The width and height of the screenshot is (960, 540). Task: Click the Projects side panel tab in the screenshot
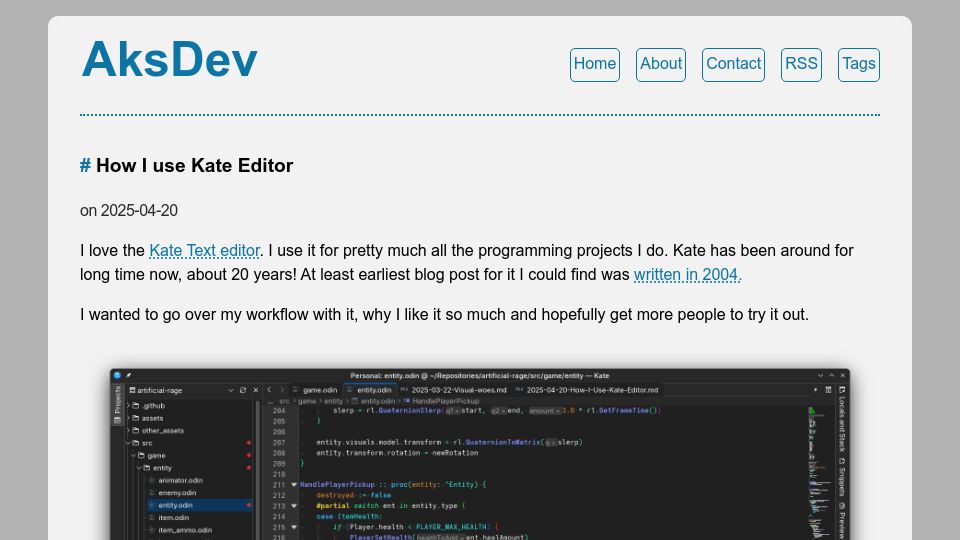[118, 405]
